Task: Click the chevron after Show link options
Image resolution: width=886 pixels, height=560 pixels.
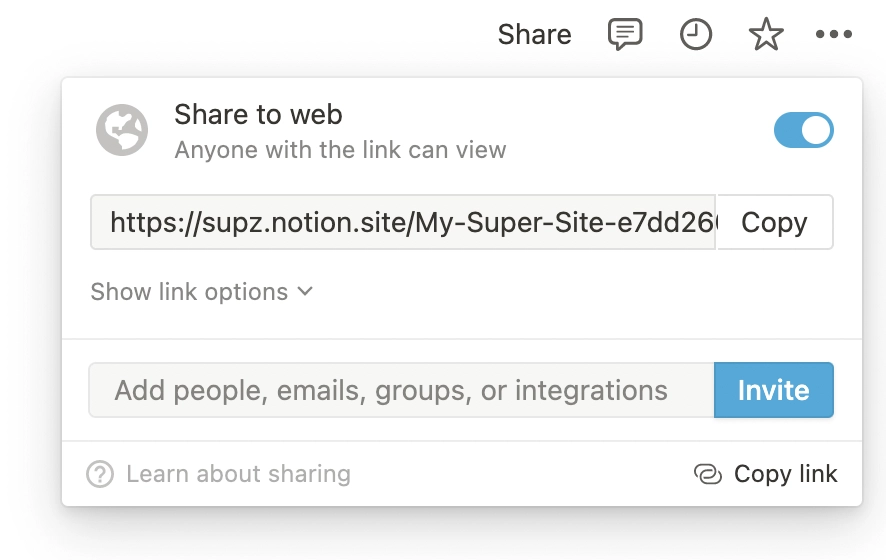Action: click(305, 292)
